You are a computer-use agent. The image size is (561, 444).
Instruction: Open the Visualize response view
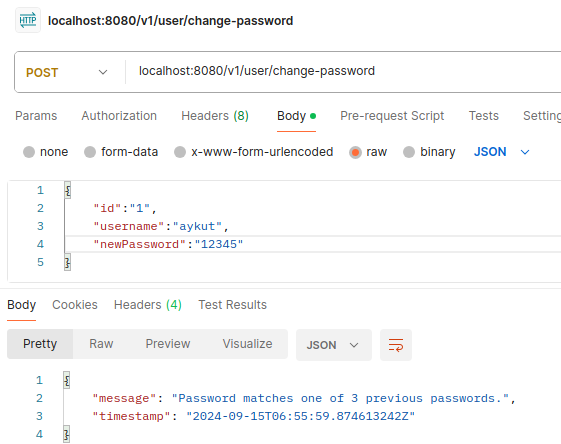point(247,344)
